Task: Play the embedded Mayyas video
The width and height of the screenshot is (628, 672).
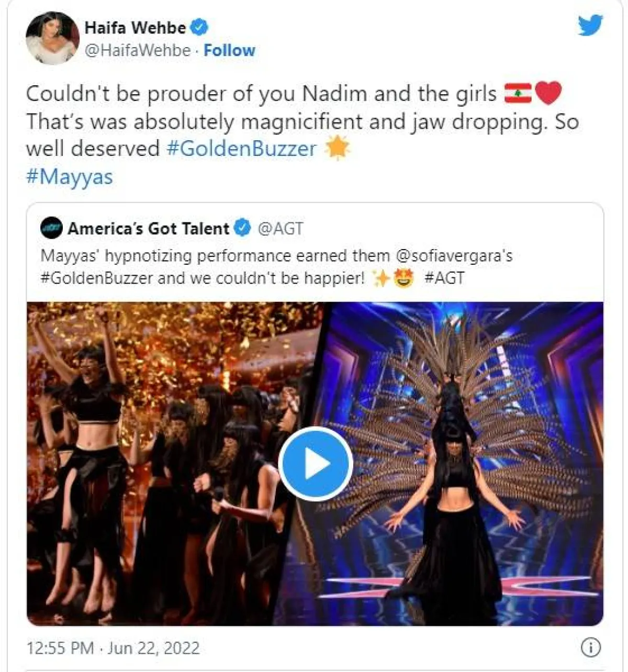Action: [x=315, y=464]
